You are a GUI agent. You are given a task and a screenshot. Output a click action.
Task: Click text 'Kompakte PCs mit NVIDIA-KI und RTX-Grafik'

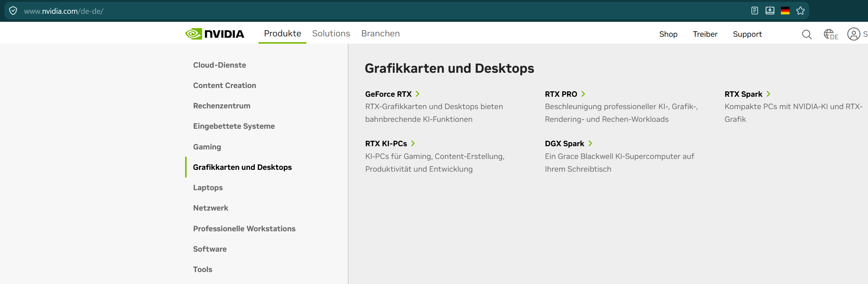click(794, 113)
